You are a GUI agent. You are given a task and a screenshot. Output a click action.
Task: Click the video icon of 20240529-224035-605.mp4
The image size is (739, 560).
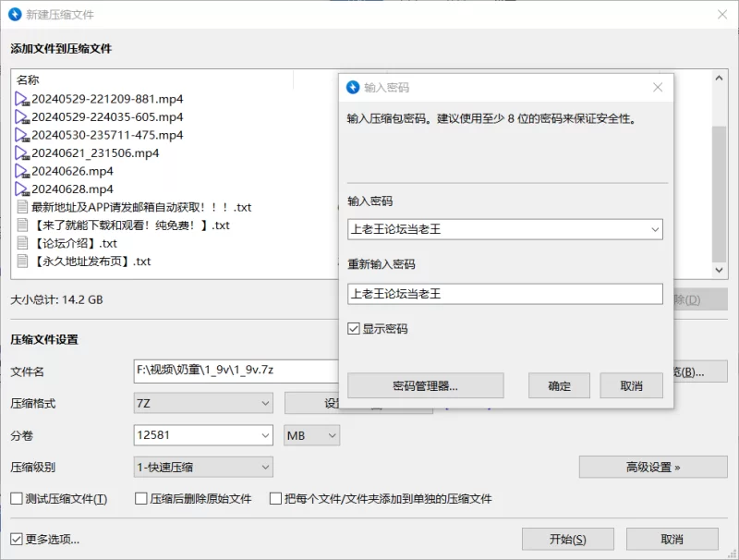22,117
